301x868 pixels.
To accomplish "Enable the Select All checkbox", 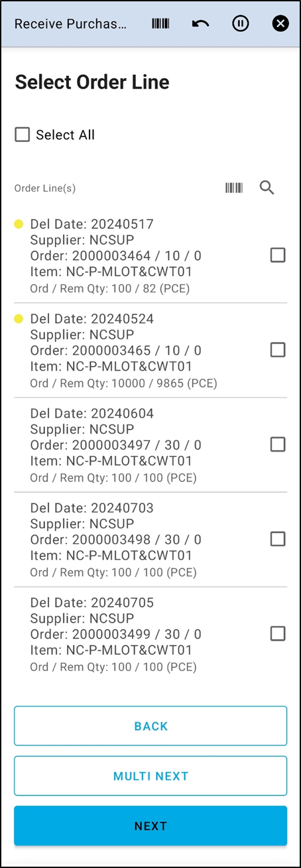I will pyautogui.click(x=23, y=135).
